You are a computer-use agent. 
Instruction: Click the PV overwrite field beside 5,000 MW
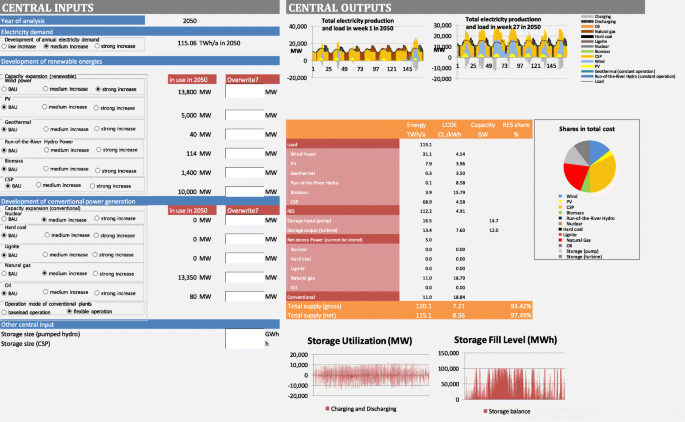[245, 115]
